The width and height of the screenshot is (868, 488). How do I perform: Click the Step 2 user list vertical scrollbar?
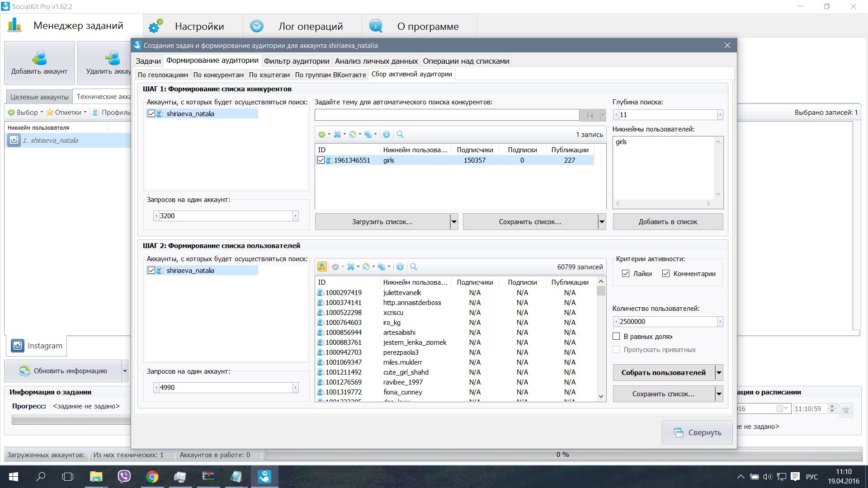[x=601, y=339]
